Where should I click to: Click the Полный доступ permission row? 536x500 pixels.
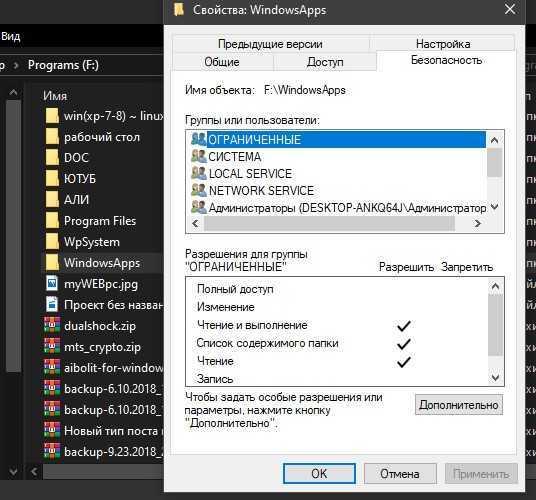pos(338,289)
